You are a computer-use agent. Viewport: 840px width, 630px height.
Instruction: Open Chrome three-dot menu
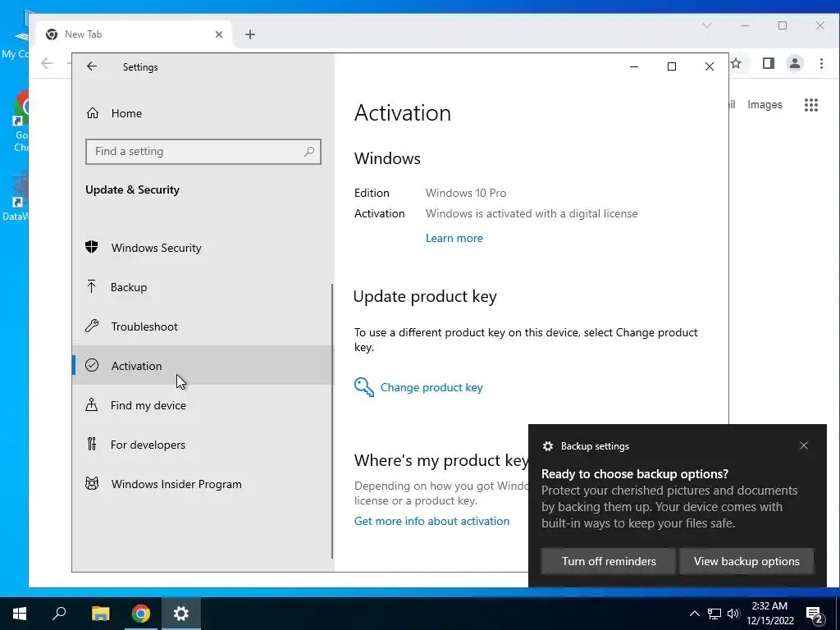tap(821, 63)
